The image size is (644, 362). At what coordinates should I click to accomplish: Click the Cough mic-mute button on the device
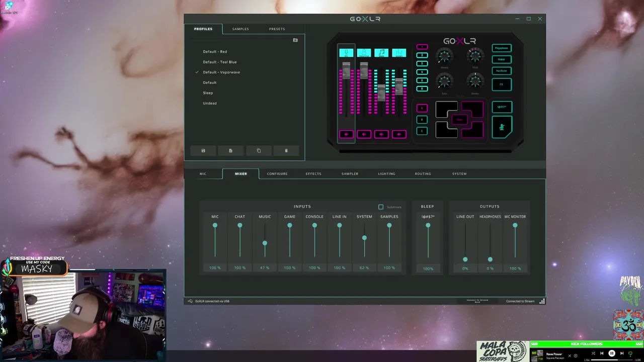502,127
